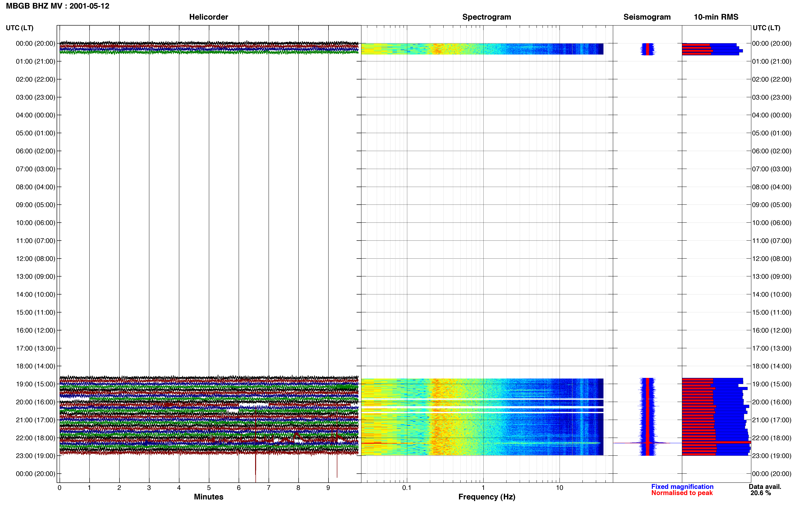Click the 'Data avail.' label
812x508 pixels.
pyautogui.click(x=765, y=486)
